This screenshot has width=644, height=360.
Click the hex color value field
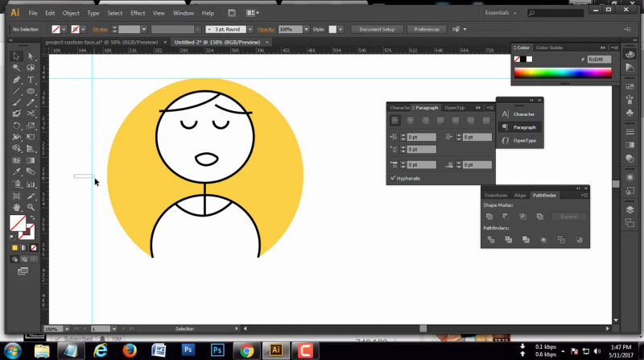click(599, 60)
